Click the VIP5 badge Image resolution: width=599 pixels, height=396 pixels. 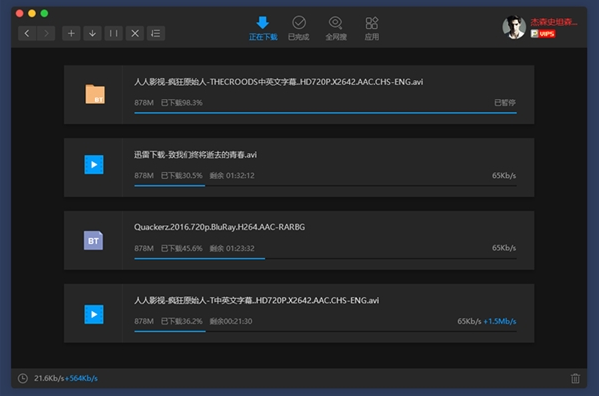point(543,34)
